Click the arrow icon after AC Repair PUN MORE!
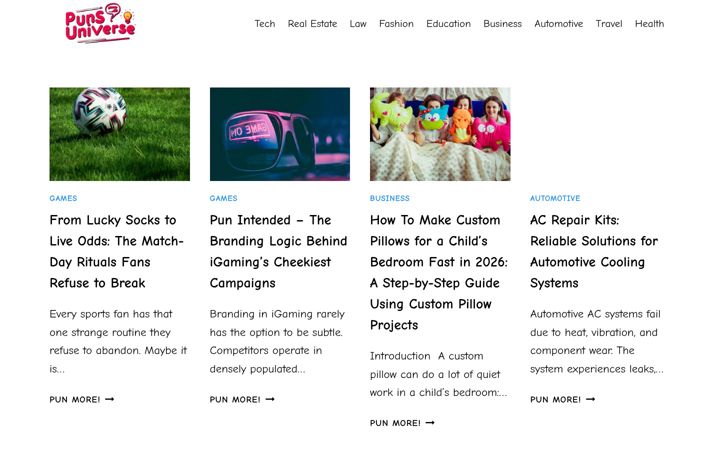Screen dimensions: 720x450 (591, 399)
